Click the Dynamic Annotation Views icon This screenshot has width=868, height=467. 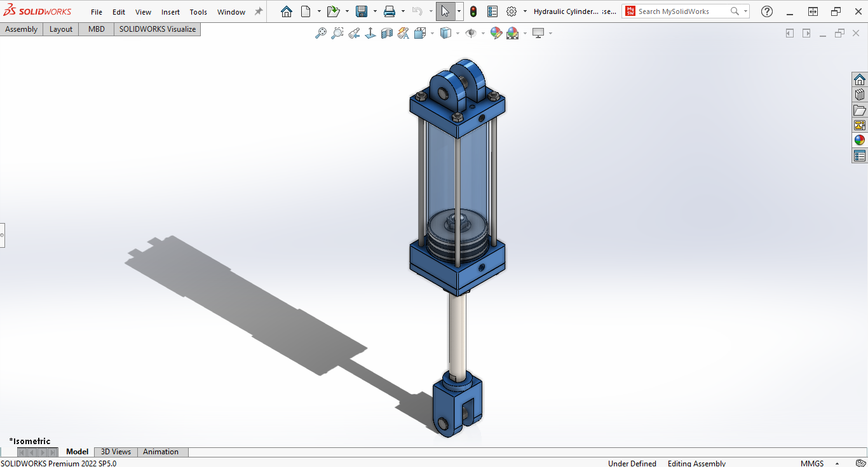click(403, 33)
